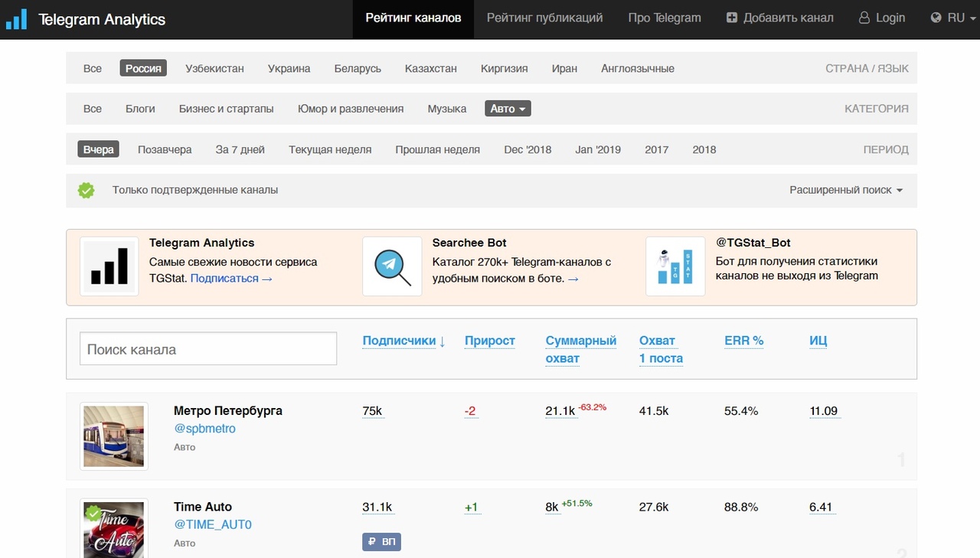Image resolution: width=980 pixels, height=558 pixels.
Task: Click the ВП ruble badge under Time Auto
Action: coord(381,542)
